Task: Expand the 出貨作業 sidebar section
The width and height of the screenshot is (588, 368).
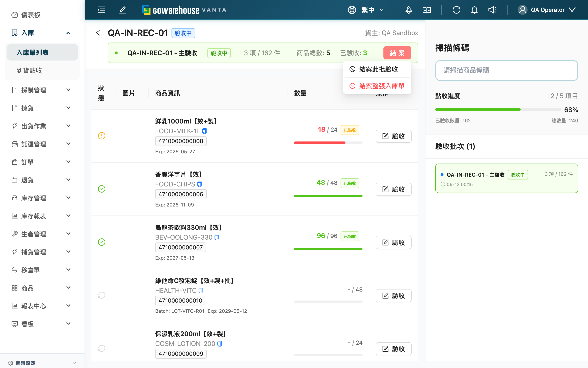Action: coord(68,126)
